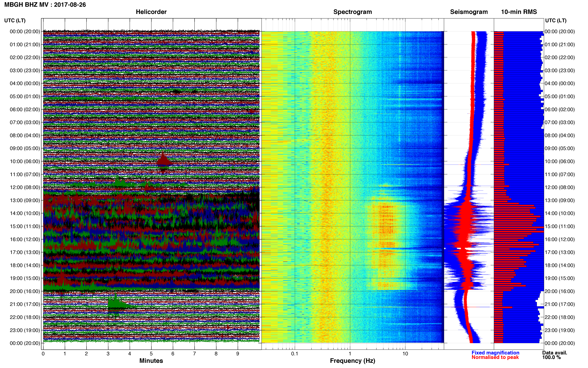The image size is (588, 368).
Task: Click the 'Normalised to peak' legend text
Action: (495, 357)
